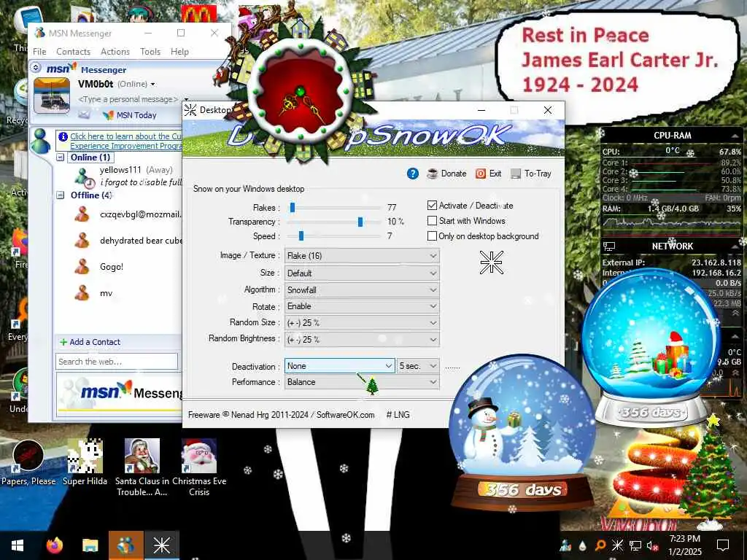Click the taskbar clock showing 7:23 PM
The height and width of the screenshot is (560, 747).
tap(684, 545)
